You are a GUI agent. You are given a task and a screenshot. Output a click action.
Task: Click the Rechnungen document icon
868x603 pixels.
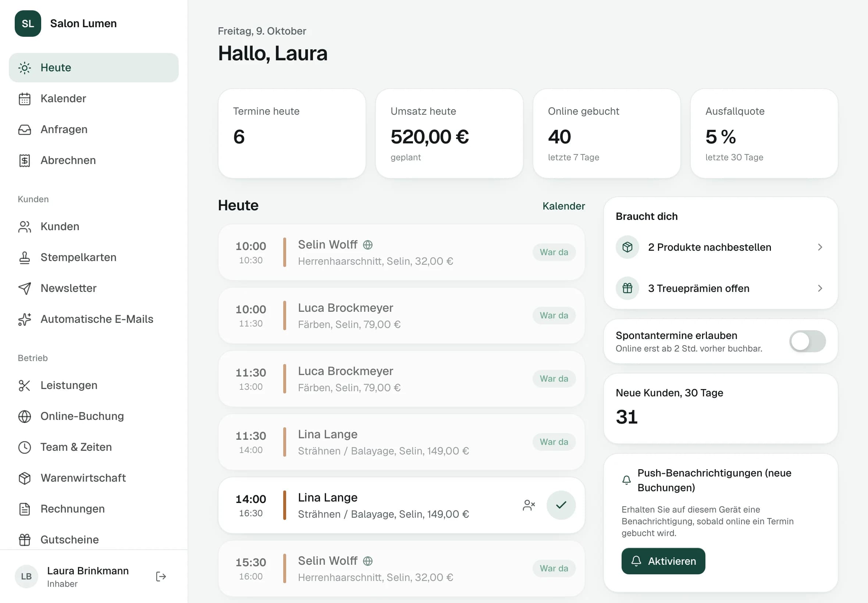click(25, 509)
